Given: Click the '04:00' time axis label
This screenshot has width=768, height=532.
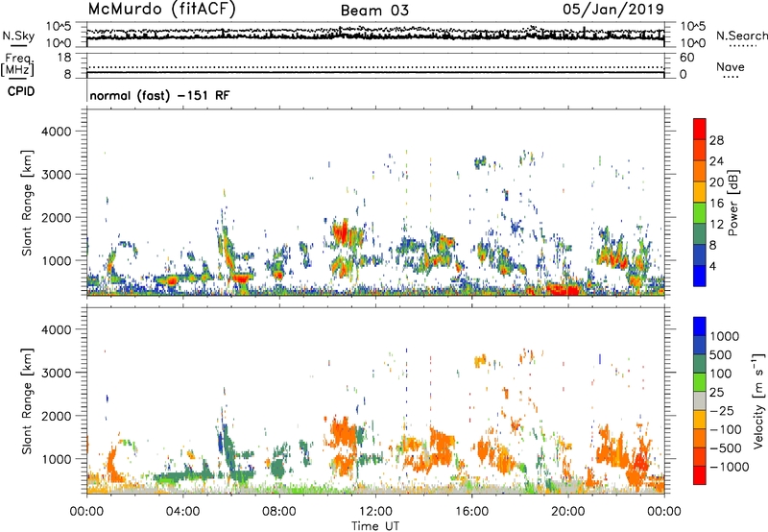Looking at the screenshot, I should [x=182, y=512].
